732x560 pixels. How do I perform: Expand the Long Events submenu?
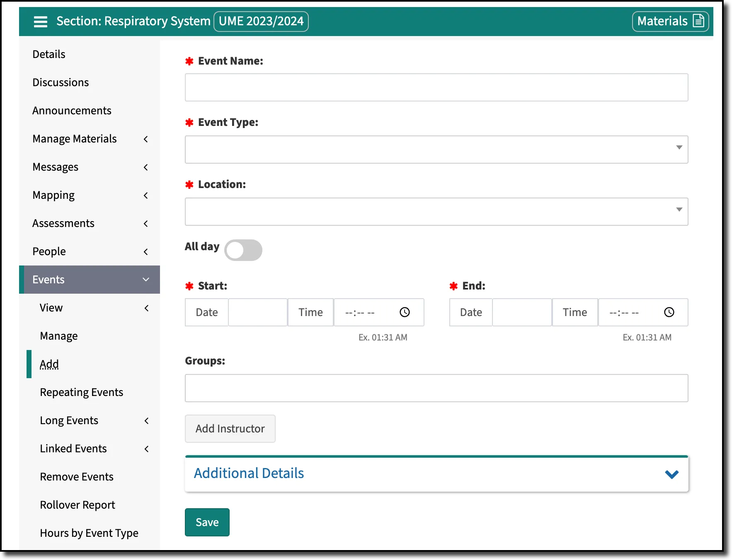click(147, 421)
